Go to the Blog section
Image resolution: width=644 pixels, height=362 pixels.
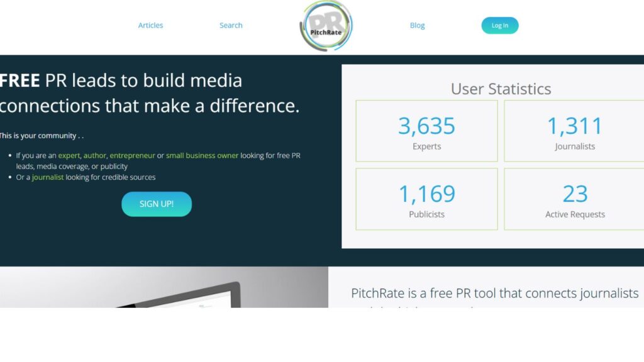pos(417,25)
